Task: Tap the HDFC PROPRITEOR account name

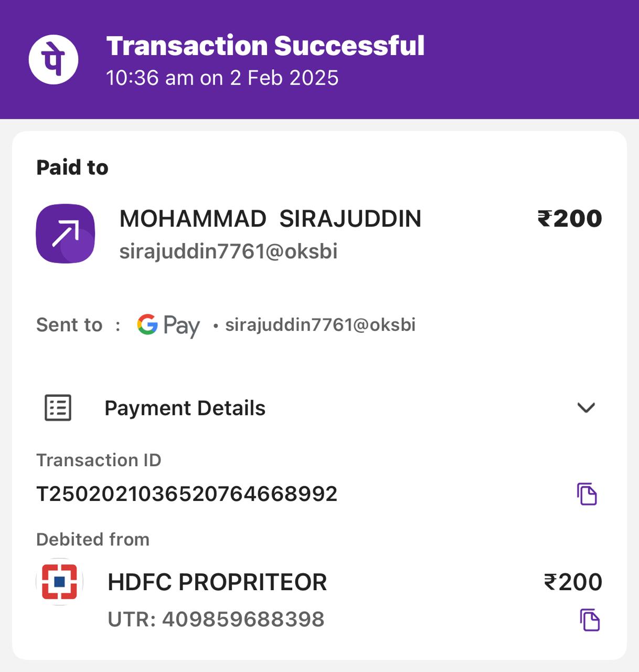Action: 217,582
